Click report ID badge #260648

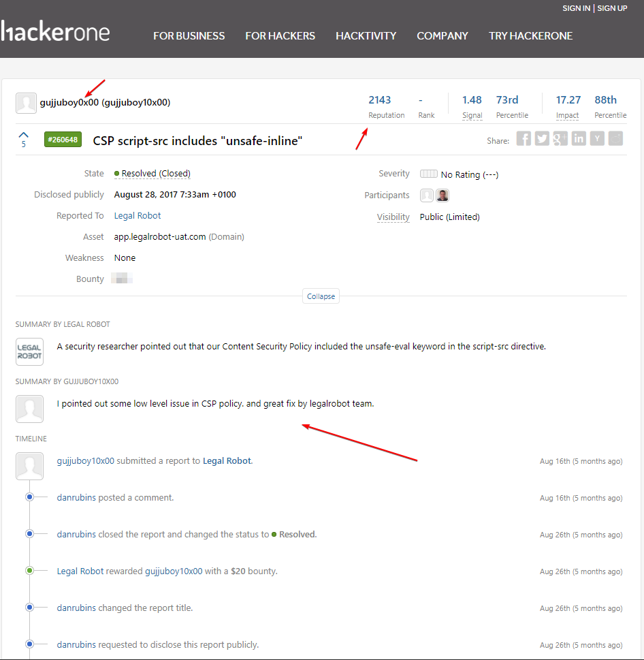tap(63, 140)
